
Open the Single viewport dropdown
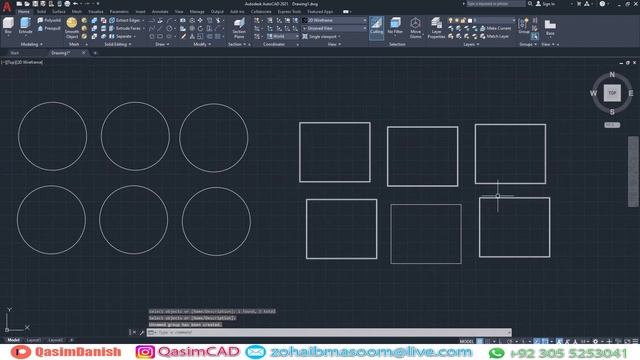(321, 36)
